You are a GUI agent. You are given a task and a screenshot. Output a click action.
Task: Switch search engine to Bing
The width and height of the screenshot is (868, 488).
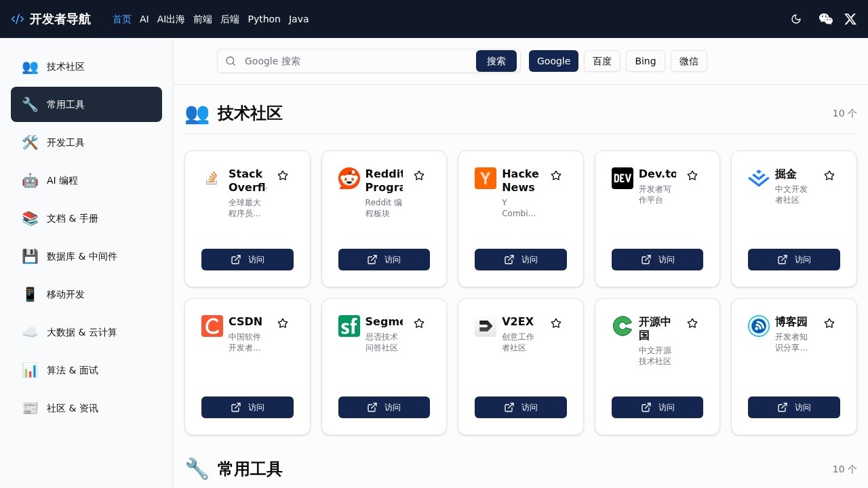(x=645, y=61)
